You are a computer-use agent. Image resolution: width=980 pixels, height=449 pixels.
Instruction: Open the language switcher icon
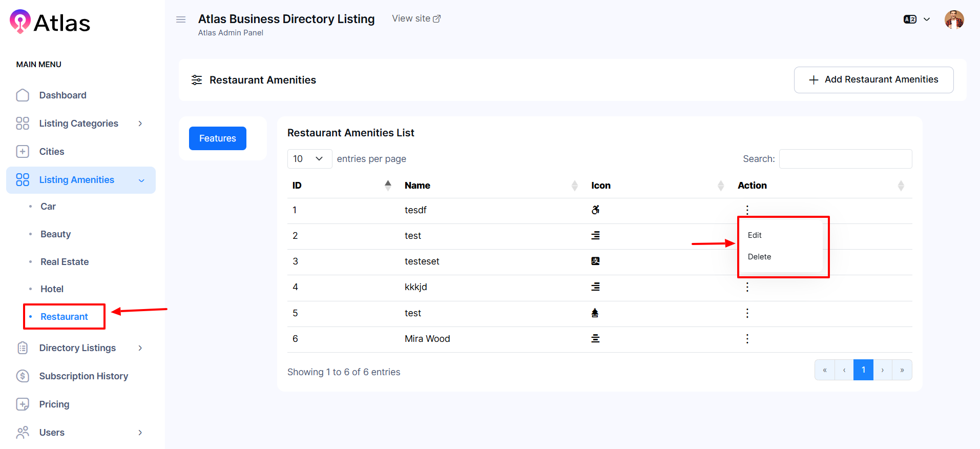click(910, 19)
